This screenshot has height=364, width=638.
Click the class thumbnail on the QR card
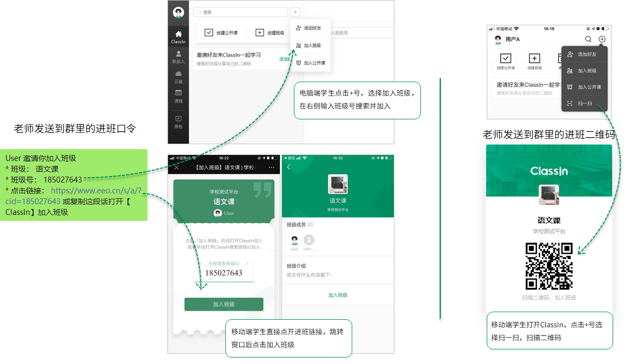[x=549, y=194]
